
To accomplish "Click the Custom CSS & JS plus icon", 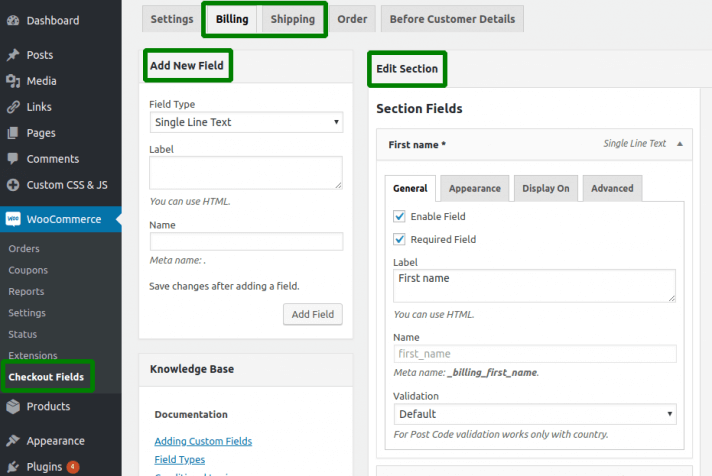I will [x=13, y=185].
